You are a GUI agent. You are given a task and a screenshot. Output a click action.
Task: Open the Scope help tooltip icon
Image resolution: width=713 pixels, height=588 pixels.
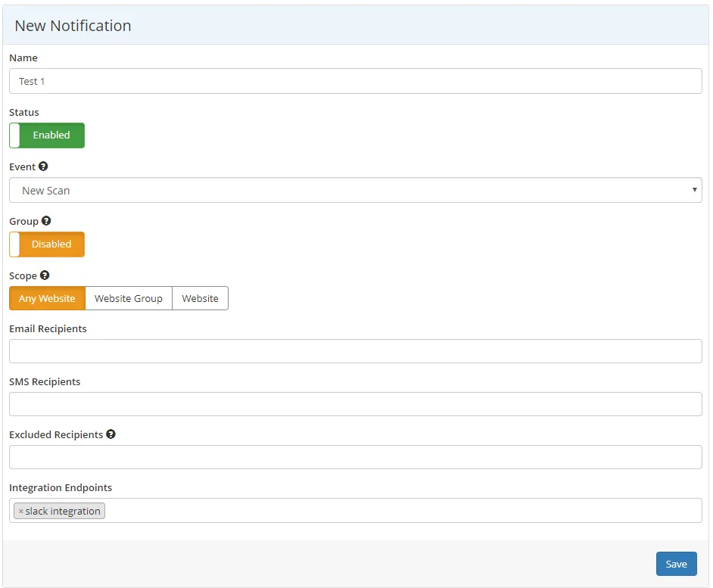tap(45, 275)
